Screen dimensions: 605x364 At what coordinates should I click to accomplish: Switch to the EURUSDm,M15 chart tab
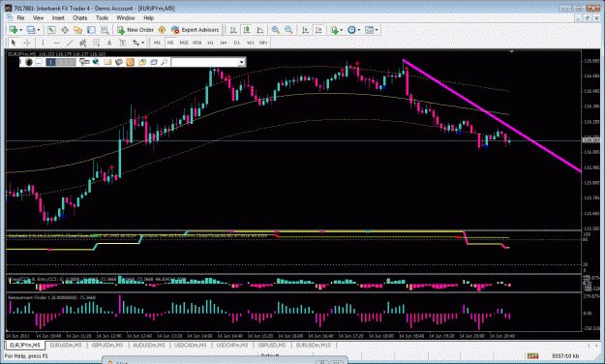click(314, 345)
